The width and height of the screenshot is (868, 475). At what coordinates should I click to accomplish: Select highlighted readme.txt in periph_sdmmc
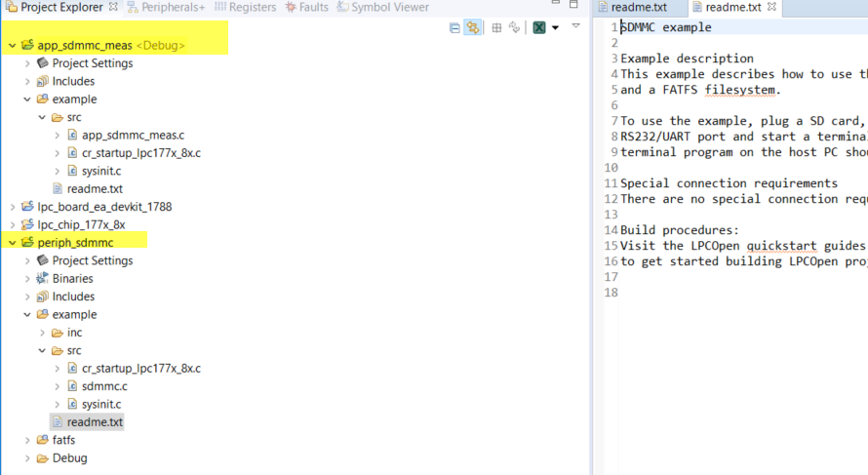pyautogui.click(x=95, y=422)
